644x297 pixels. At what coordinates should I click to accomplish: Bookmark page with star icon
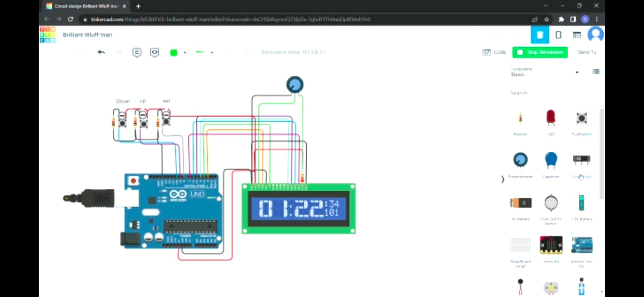(547, 19)
